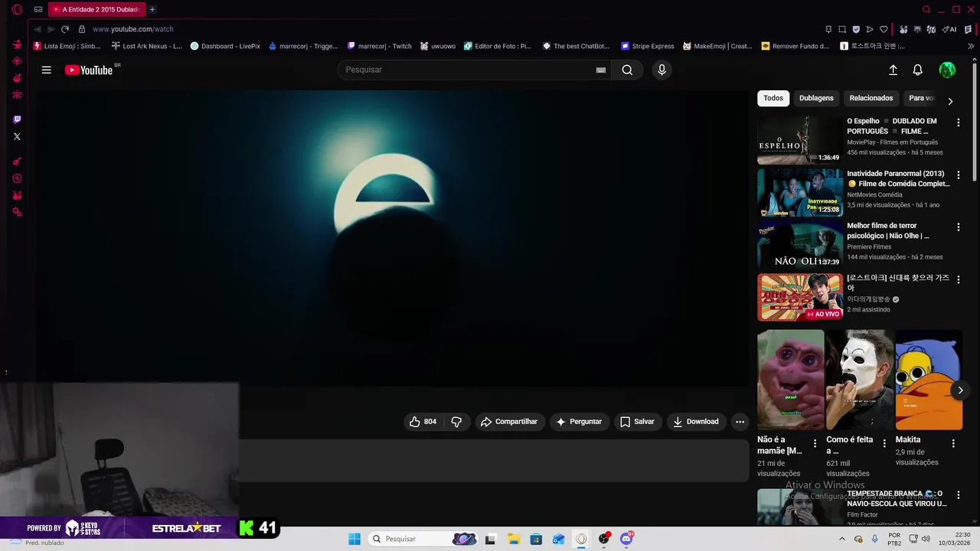The height and width of the screenshot is (551, 980).
Task: Open Microsoft Store from the taskbar
Action: 536,539
